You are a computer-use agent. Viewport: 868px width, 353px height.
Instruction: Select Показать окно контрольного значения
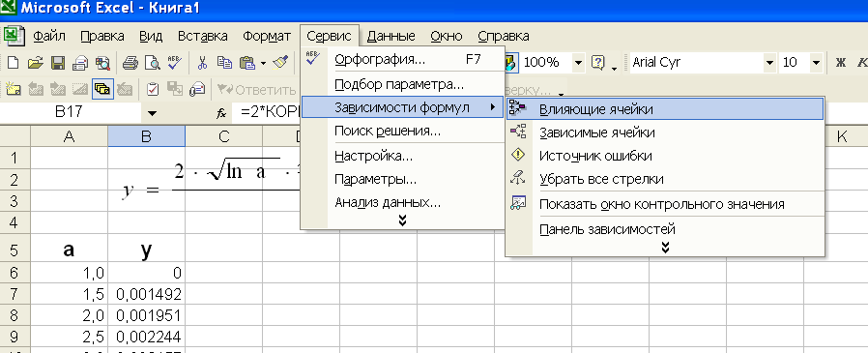(665, 204)
